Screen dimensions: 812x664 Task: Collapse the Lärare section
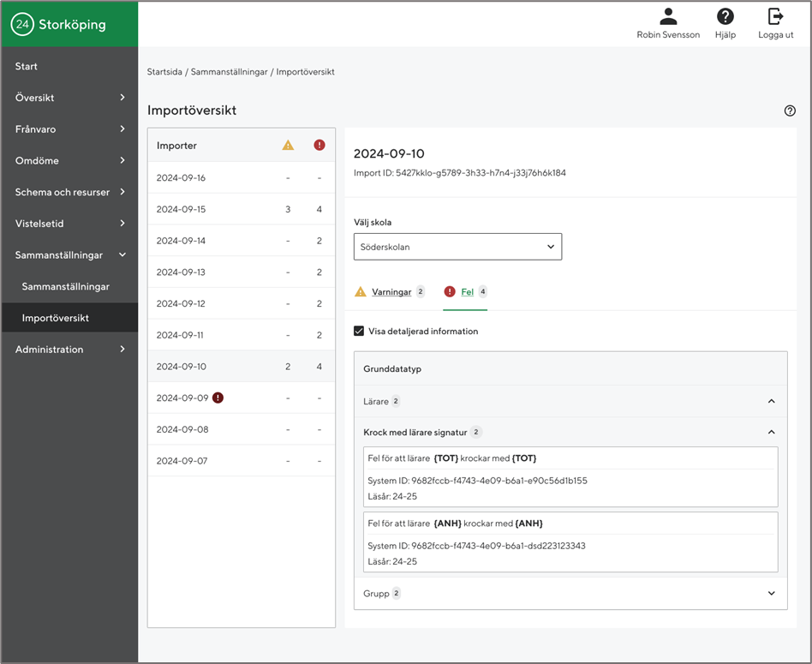click(x=771, y=401)
